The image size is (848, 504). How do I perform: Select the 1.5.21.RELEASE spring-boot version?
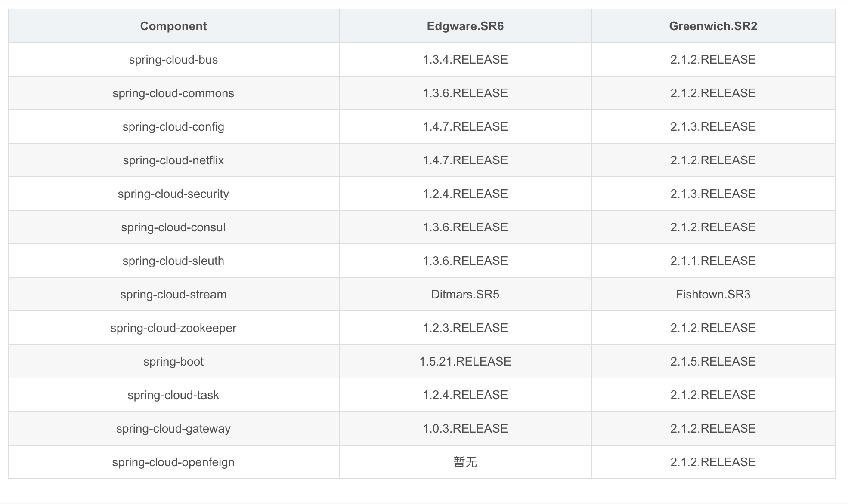465,362
